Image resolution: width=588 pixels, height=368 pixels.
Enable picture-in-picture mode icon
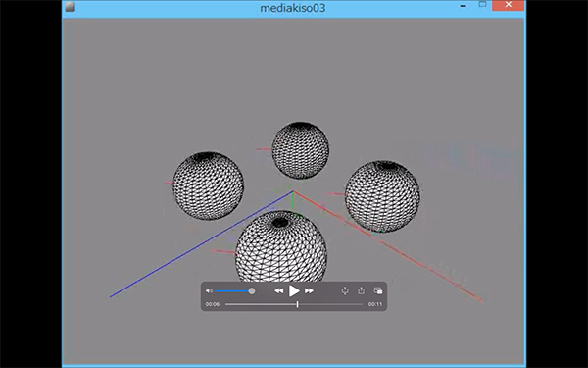pos(378,290)
